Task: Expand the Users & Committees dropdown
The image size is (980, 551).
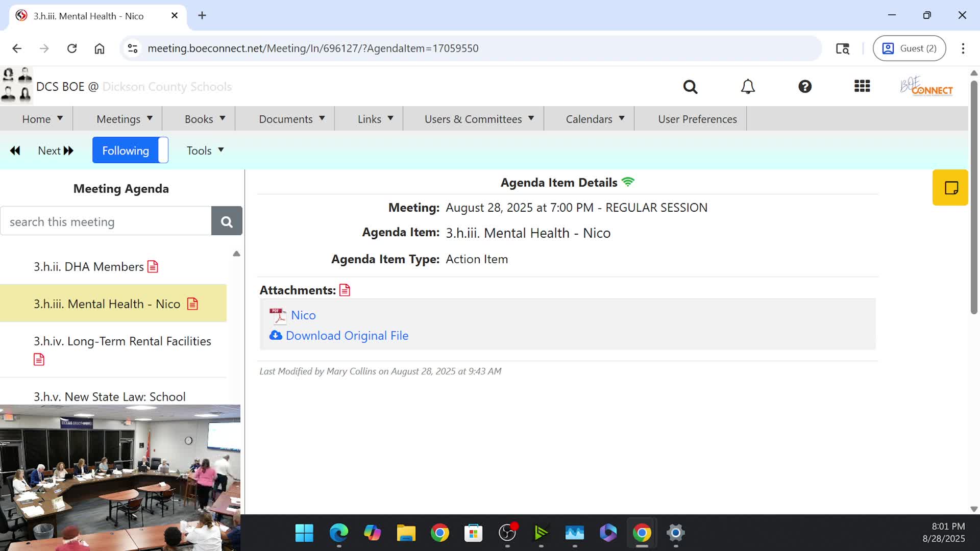Action: [479, 119]
